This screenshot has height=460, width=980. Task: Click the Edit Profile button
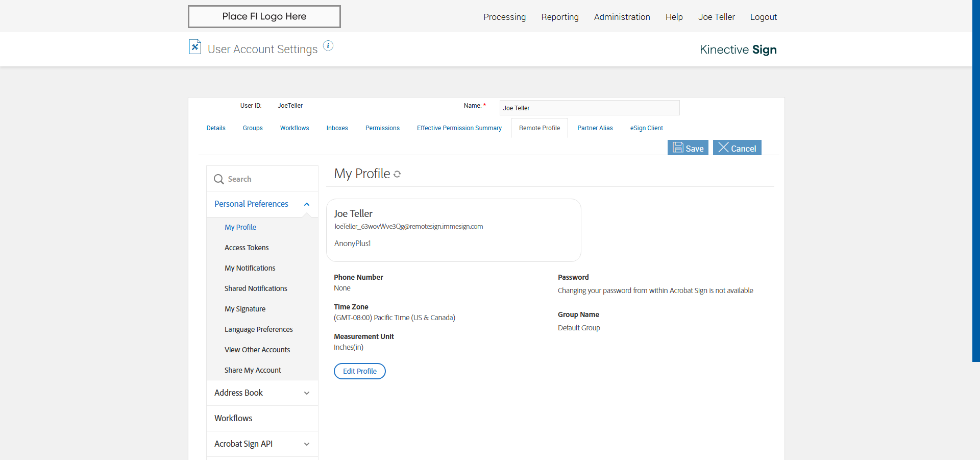(x=359, y=371)
